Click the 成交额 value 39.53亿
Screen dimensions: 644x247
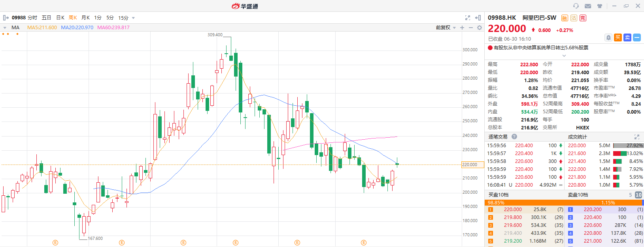pyautogui.click(x=632, y=72)
